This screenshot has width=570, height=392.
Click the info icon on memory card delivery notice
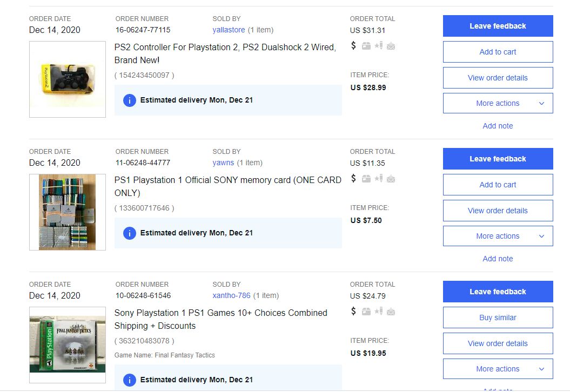click(x=129, y=233)
